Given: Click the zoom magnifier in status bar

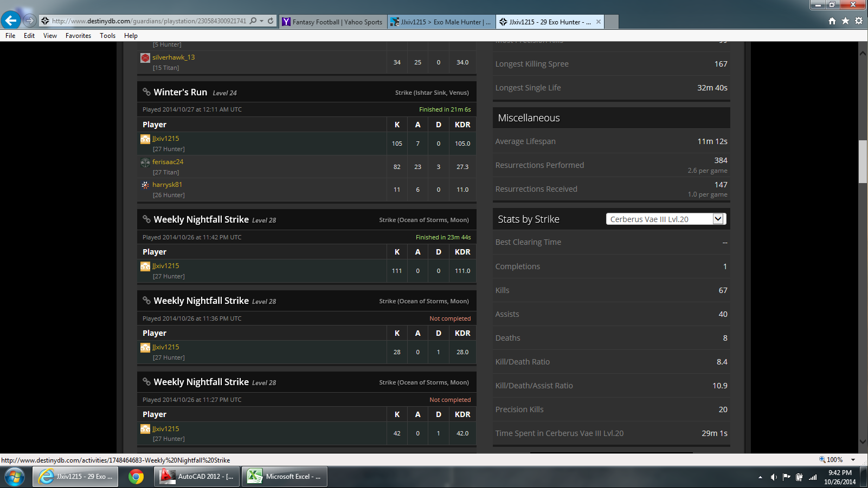Looking at the screenshot, I should click(822, 460).
